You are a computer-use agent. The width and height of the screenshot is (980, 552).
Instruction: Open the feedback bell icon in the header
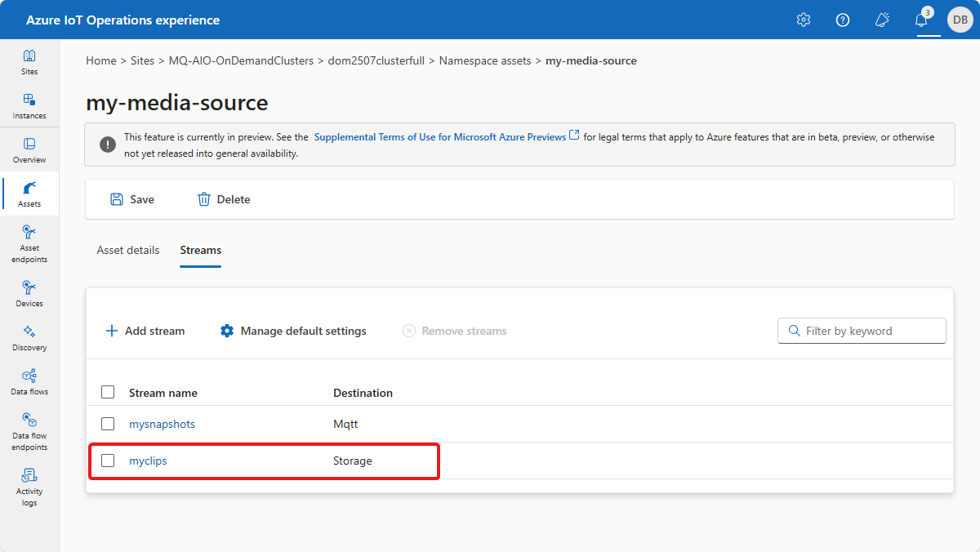pyautogui.click(x=882, y=20)
